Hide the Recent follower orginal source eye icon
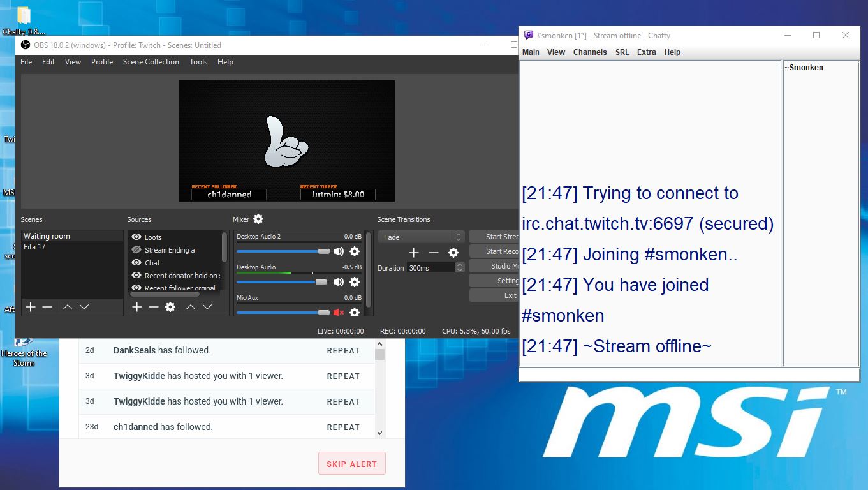The image size is (868, 490). pos(136,288)
